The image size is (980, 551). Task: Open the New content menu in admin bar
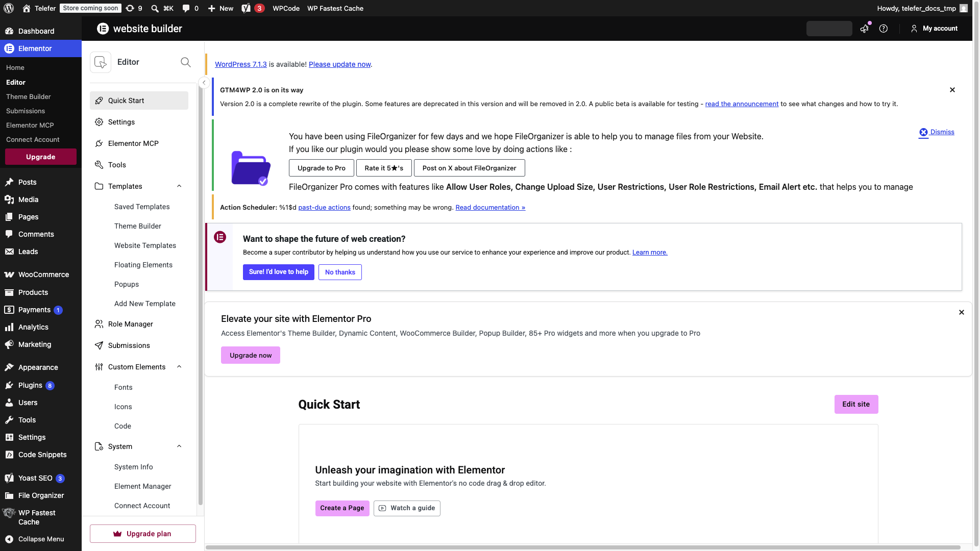click(x=220, y=8)
